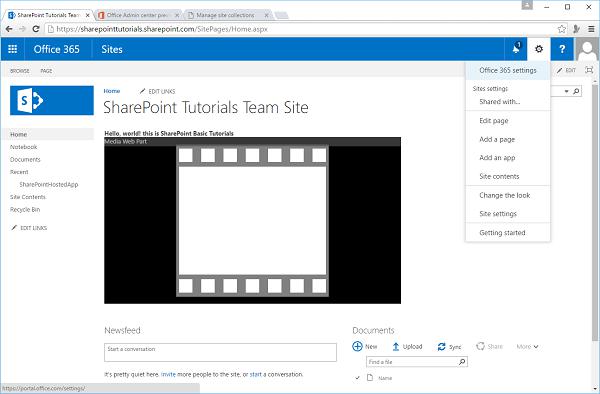
Task: Open SharePointHostedApp in left navigation
Action: [49, 184]
